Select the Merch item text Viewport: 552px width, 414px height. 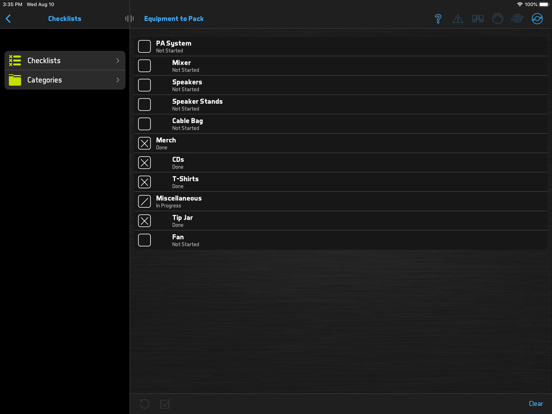pyautogui.click(x=166, y=140)
